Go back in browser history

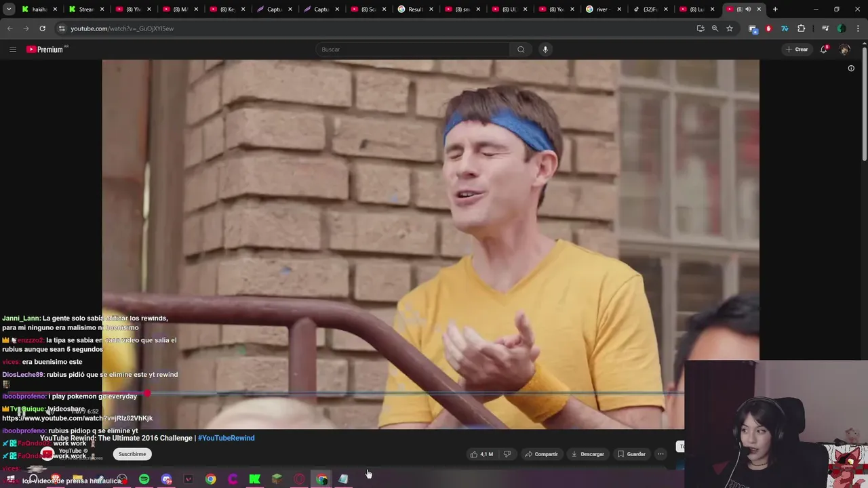click(9, 28)
